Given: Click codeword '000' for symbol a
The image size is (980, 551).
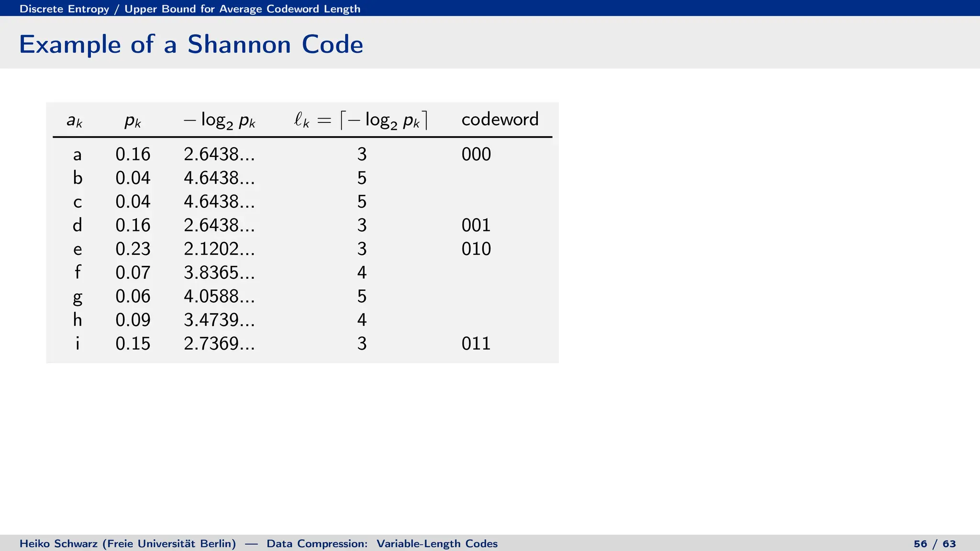Looking at the screenshot, I should [x=476, y=154].
